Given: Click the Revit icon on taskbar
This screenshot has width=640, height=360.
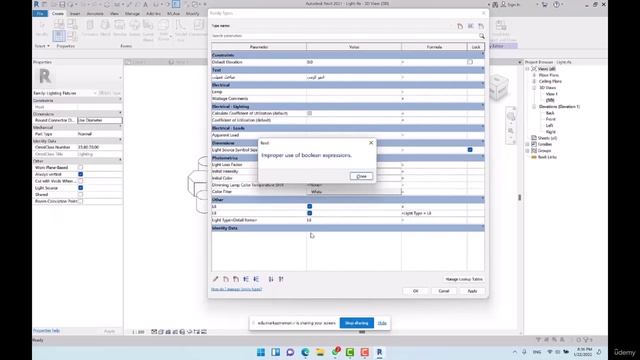Looking at the screenshot, I should pos(379,352).
